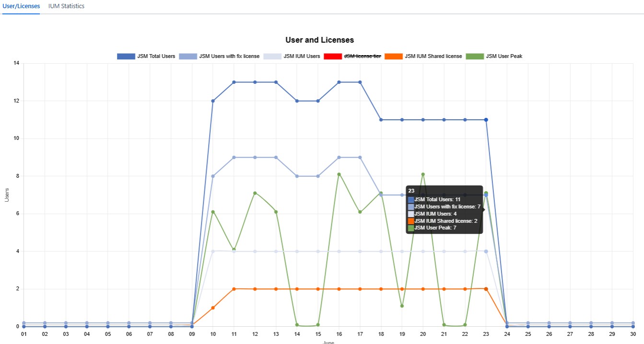The image size is (644, 344).
Task: Click the green User Peak point on June 13
Action: tap(276, 212)
